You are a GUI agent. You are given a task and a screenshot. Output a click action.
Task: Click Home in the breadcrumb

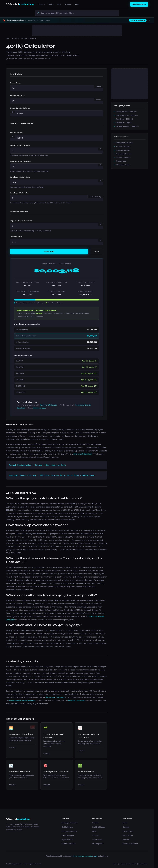click(8, 38)
